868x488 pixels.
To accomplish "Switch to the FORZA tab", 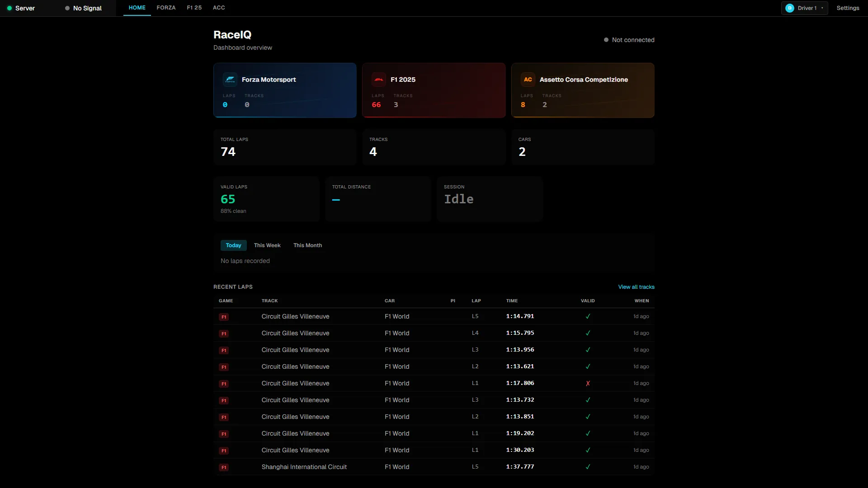I will [x=166, y=8].
